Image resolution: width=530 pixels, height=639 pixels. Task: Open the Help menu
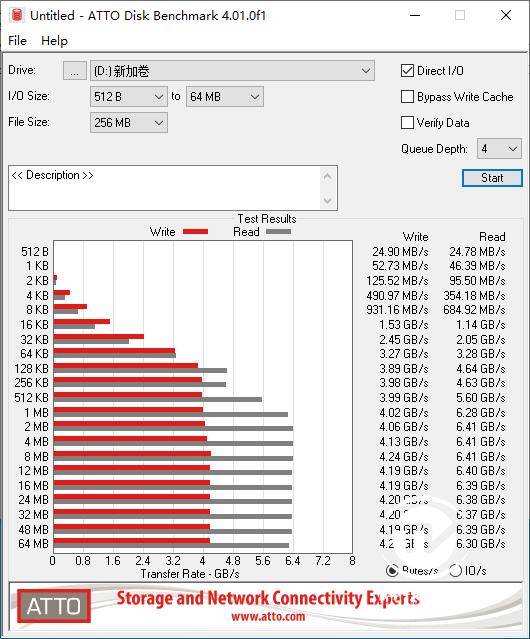pyautogui.click(x=54, y=41)
